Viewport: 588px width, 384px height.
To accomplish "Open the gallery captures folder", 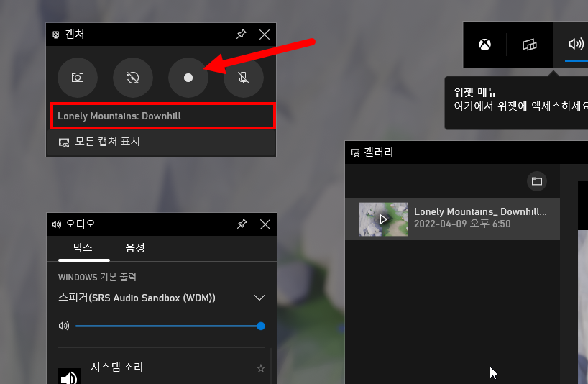I will [x=537, y=181].
